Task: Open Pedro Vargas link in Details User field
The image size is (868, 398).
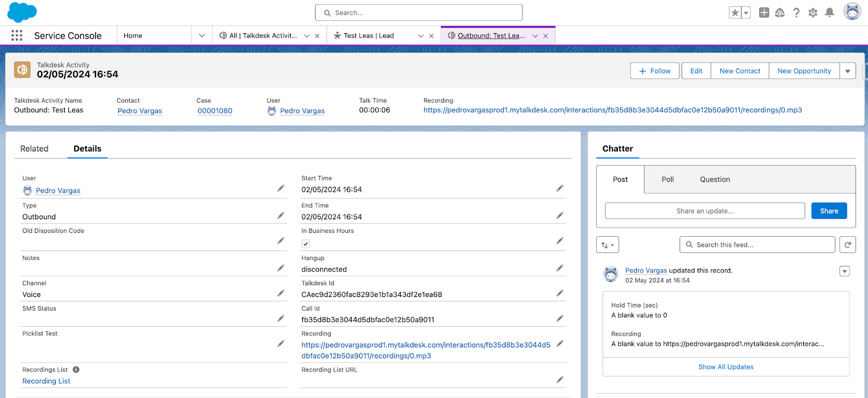Action: [x=58, y=191]
